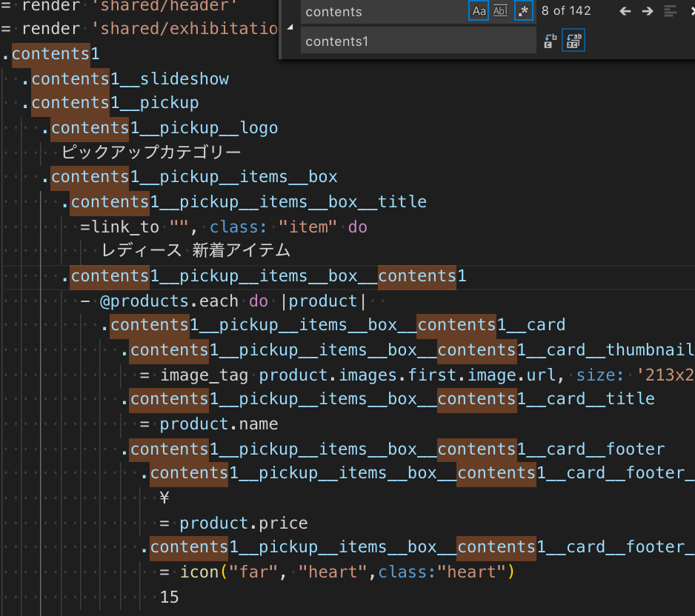Click the line ending with 'card__title'

tap(388, 399)
